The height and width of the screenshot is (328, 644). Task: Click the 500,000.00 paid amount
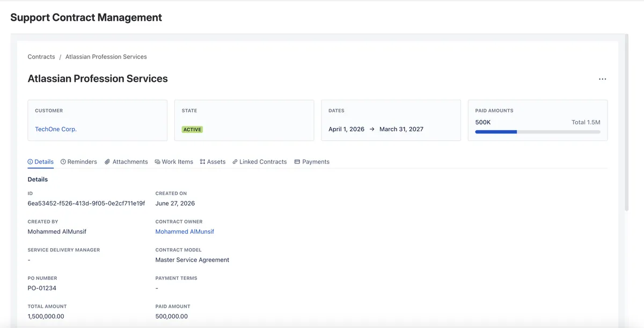[172, 316]
